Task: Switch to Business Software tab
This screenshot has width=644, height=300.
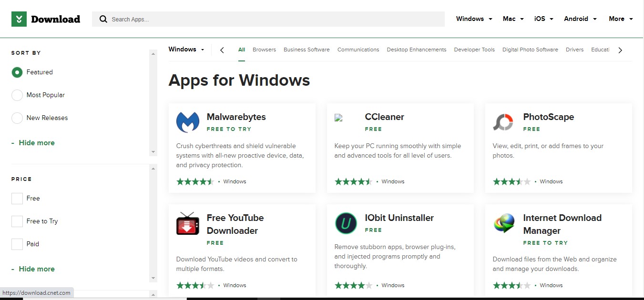Action: click(x=307, y=50)
